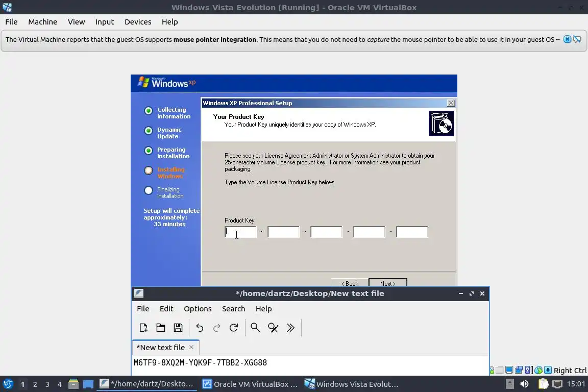
Task: Open the bird start menu icon in taskbar
Action: click(x=8, y=384)
